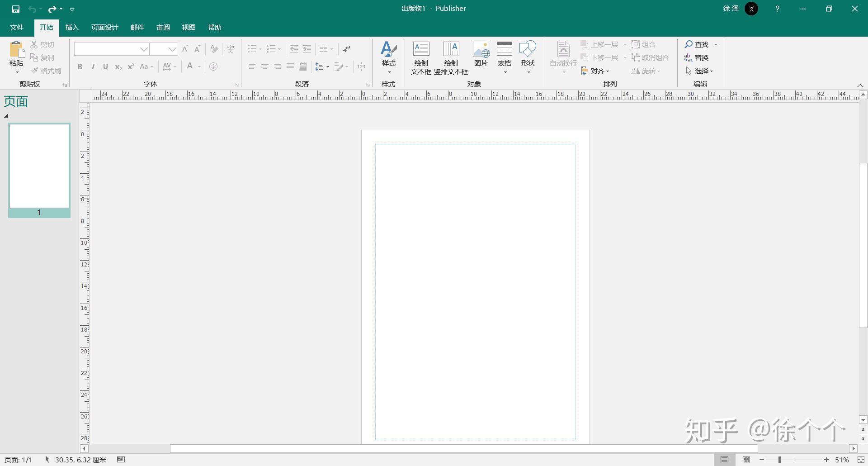Open the 样式 styles gallery
The image size is (868, 466).
388,57
